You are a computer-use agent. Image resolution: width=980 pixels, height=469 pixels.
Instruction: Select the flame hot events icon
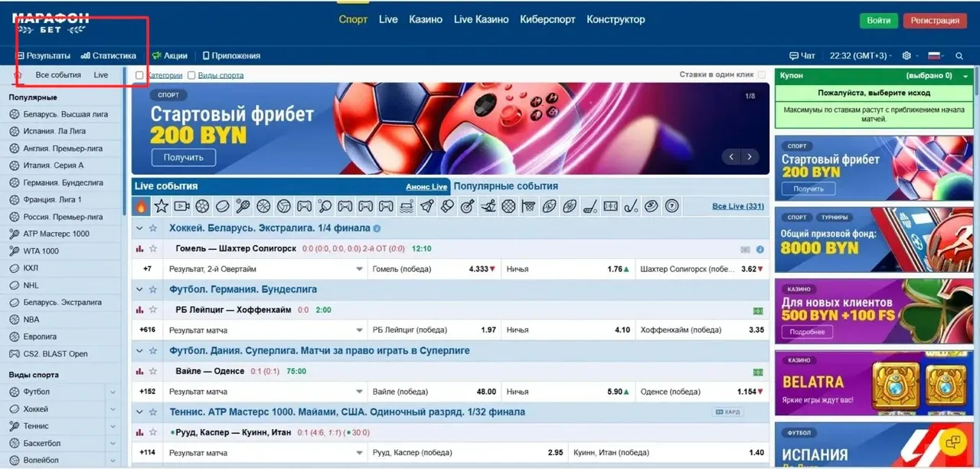click(x=141, y=206)
